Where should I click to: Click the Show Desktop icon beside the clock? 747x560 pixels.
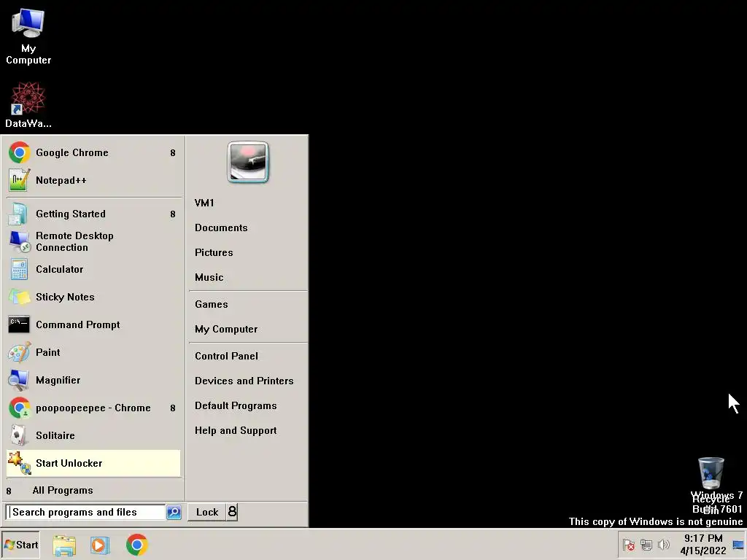(x=738, y=545)
